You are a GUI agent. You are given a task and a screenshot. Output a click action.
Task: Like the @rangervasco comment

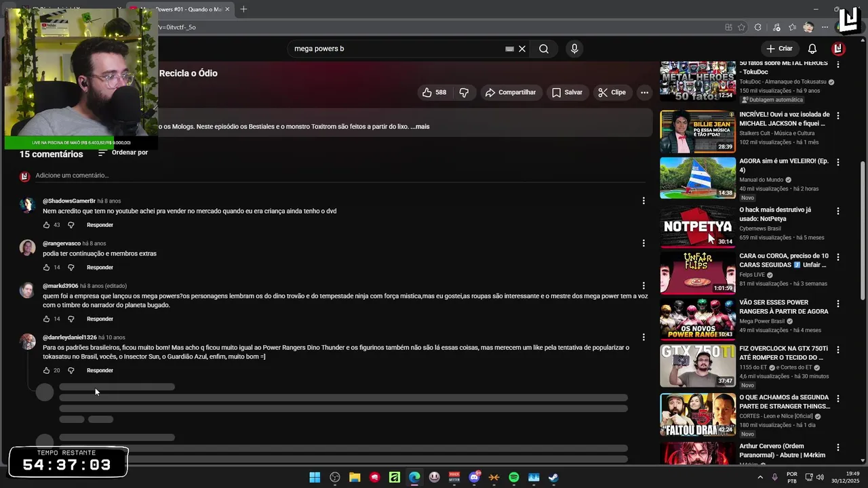[47, 268]
